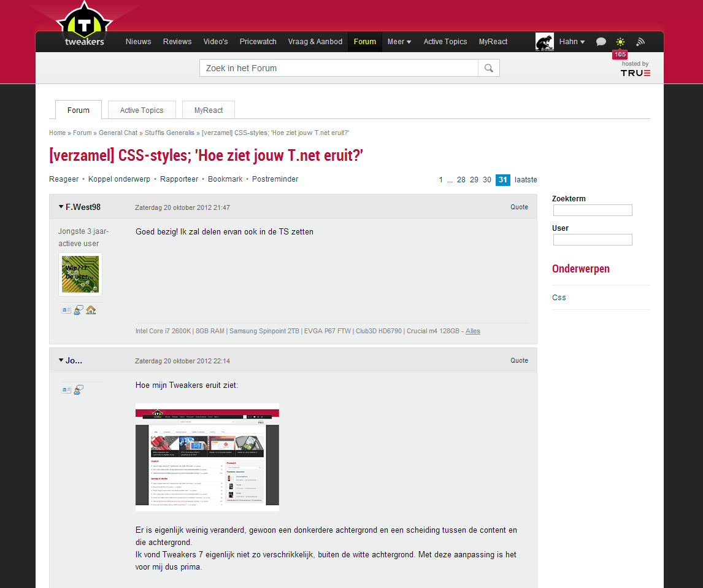The width and height of the screenshot is (703, 588).
Task: Open the F.West98 username
Action: (x=83, y=207)
